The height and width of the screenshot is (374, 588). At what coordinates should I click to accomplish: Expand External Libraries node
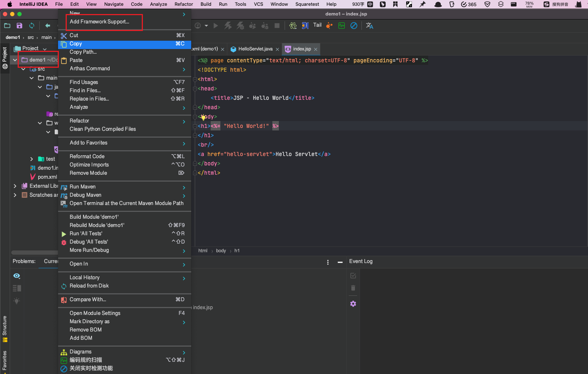click(x=15, y=186)
